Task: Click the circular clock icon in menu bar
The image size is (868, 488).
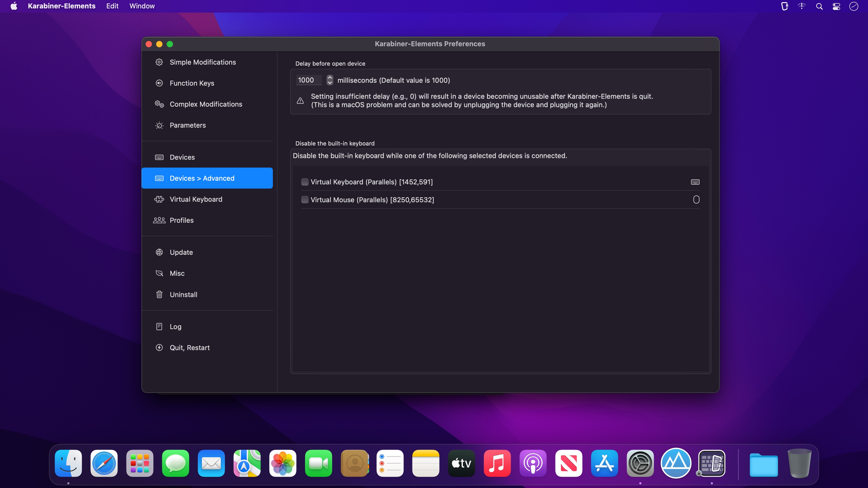Action: tap(854, 6)
